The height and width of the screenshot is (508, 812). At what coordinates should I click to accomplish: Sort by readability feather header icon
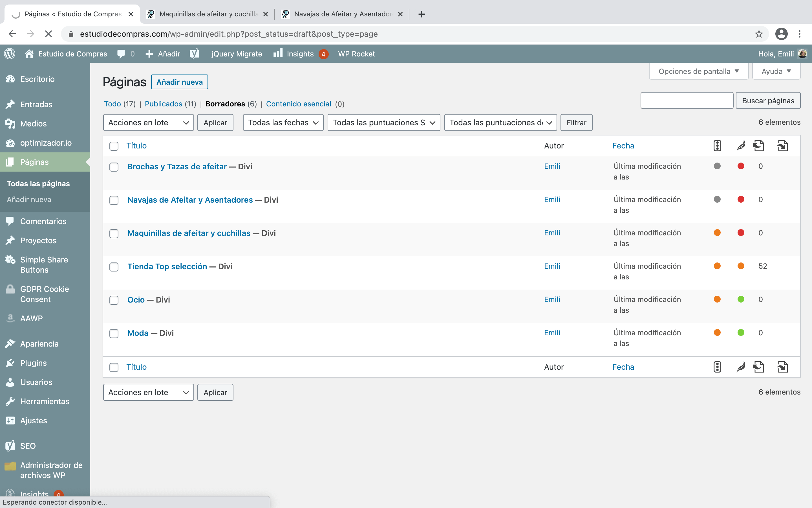coord(741,145)
